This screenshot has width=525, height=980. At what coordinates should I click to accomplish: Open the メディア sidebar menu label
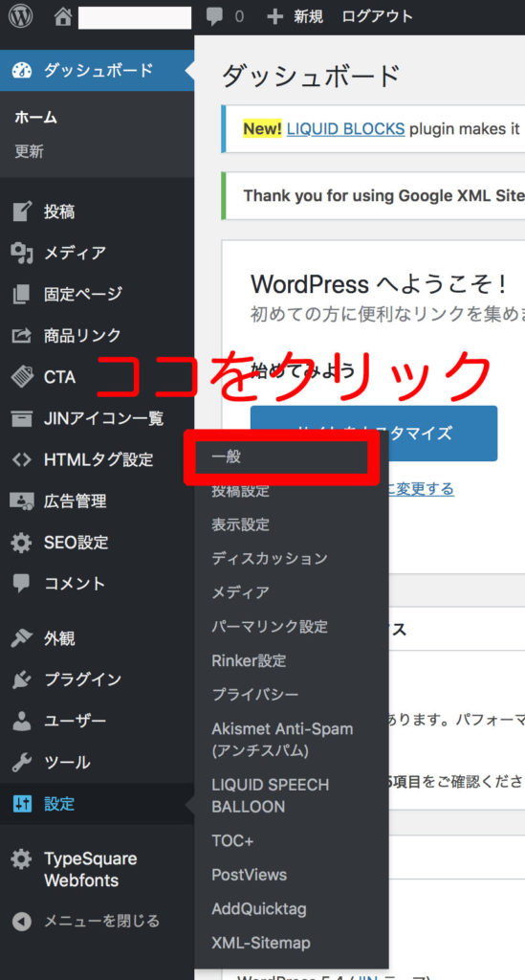(x=75, y=253)
